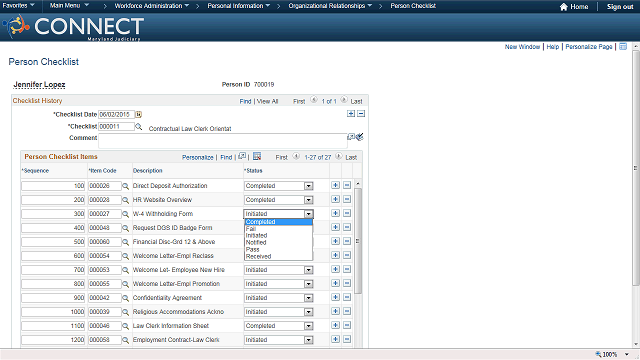Click the Person Checklist breadcrumb
The height and width of the screenshot is (360, 640).
click(x=413, y=6)
